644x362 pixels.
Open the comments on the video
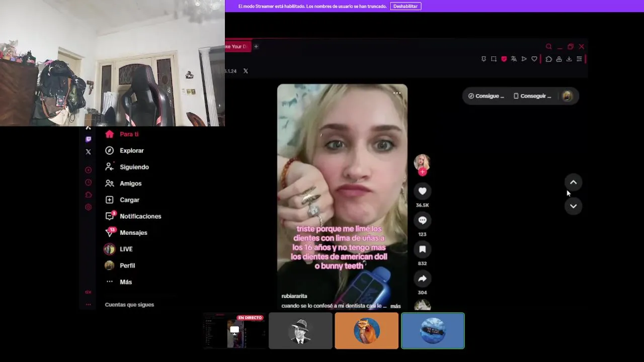pyautogui.click(x=422, y=220)
